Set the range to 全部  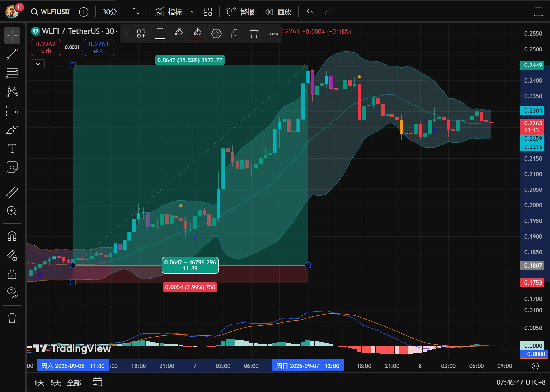(74, 383)
